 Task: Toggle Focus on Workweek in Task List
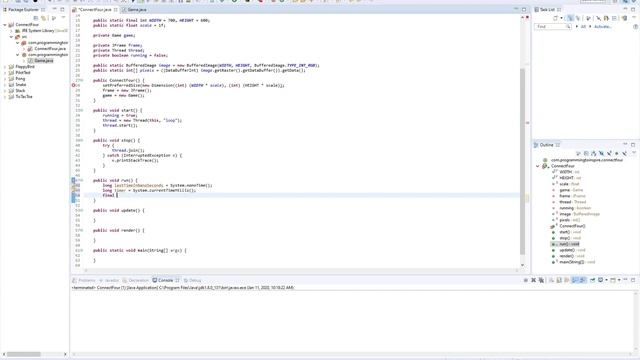pos(588,18)
